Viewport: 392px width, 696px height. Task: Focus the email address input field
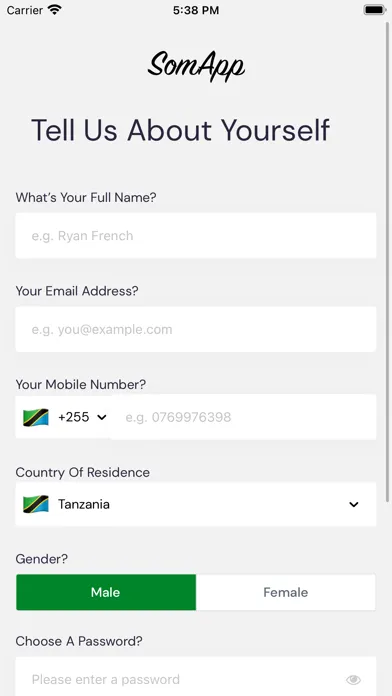[196, 329]
